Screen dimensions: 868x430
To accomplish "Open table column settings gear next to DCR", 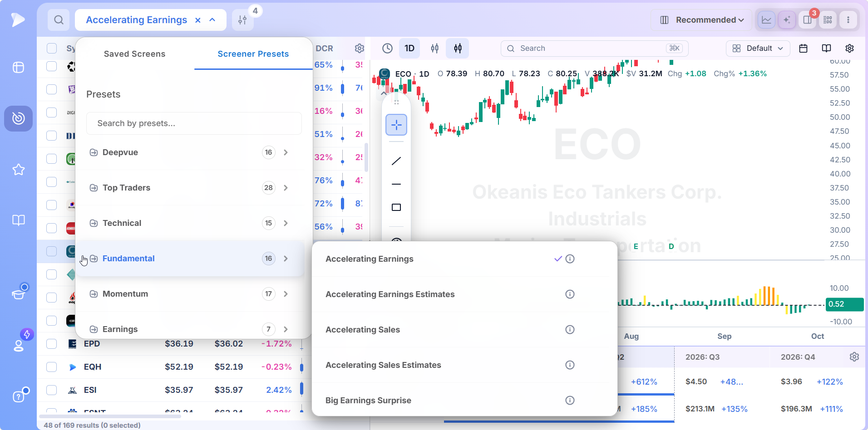I will [359, 49].
